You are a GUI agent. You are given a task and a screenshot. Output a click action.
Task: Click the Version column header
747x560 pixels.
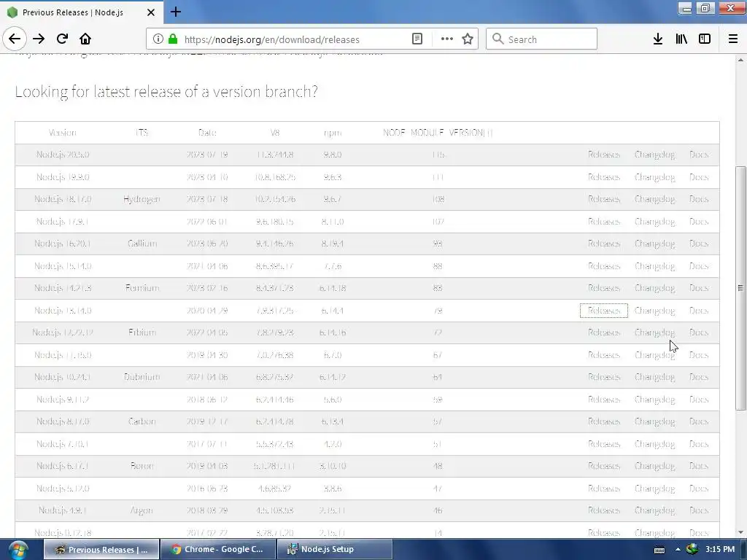(63, 133)
